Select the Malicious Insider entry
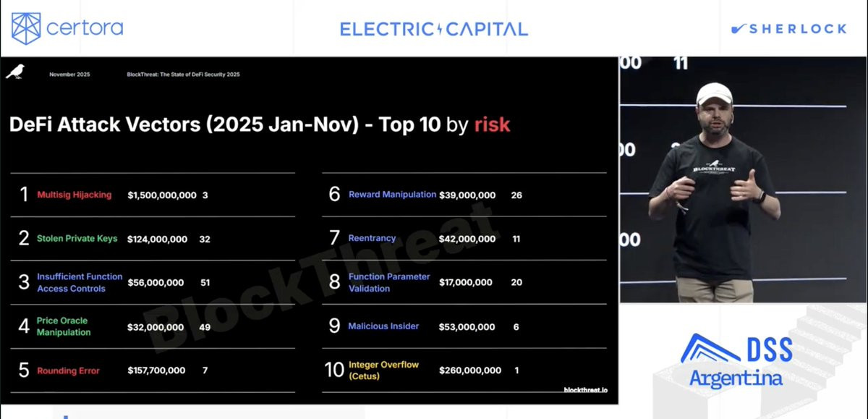The height and width of the screenshot is (419, 868). tap(383, 326)
